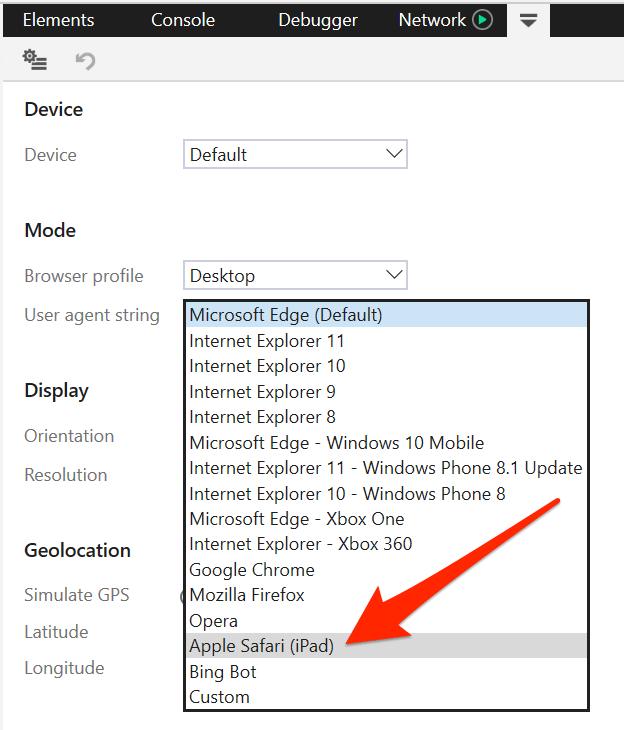624x730 pixels.
Task: Choose Google Chrome from the list
Action: click(x=252, y=570)
